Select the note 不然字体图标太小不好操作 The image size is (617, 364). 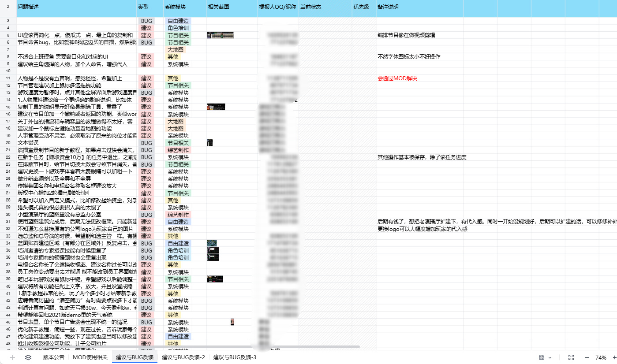[x=409, y=57]
